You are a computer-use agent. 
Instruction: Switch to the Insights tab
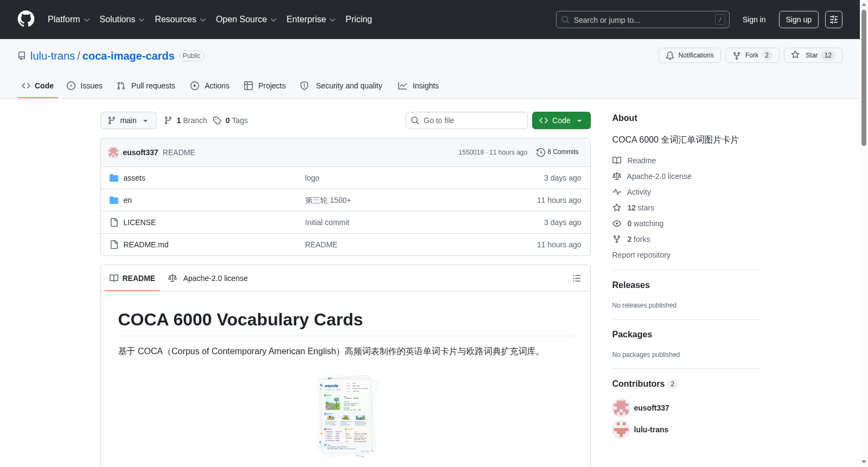pyautogui.click(x=418, y=86)
